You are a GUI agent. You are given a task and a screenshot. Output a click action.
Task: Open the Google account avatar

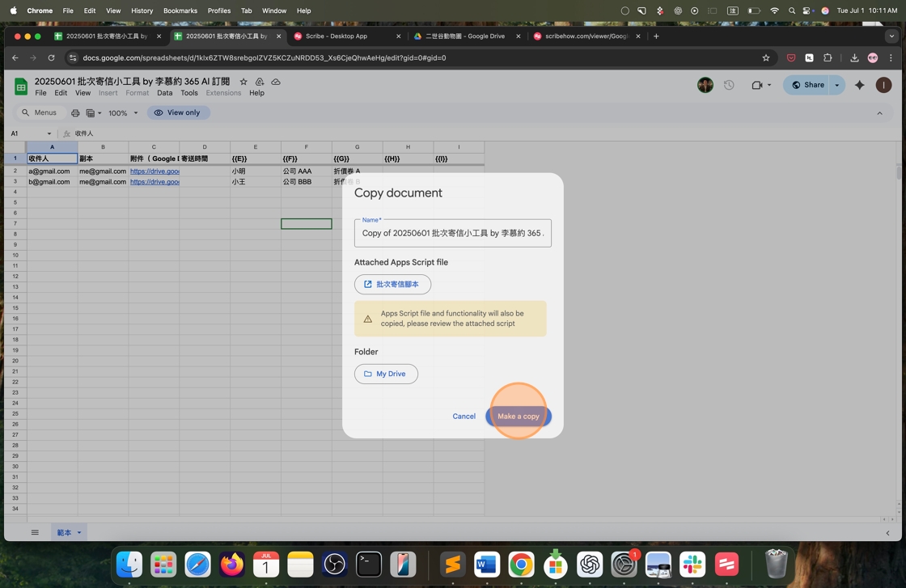click(x=883, y=85)
